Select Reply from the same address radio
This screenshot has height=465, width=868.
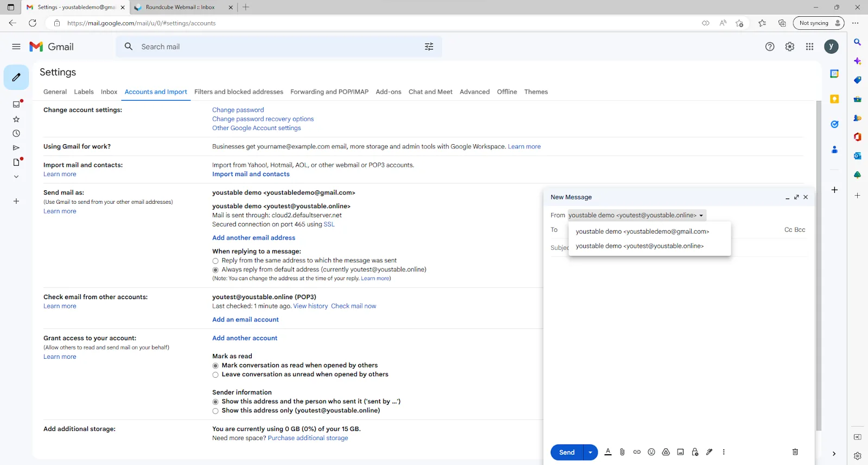click(x=215, y=261)
